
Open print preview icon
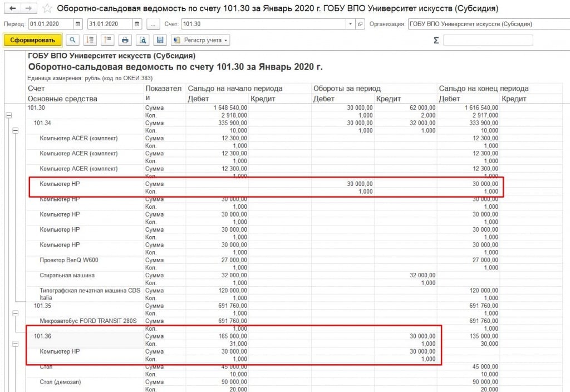point(143,40)
